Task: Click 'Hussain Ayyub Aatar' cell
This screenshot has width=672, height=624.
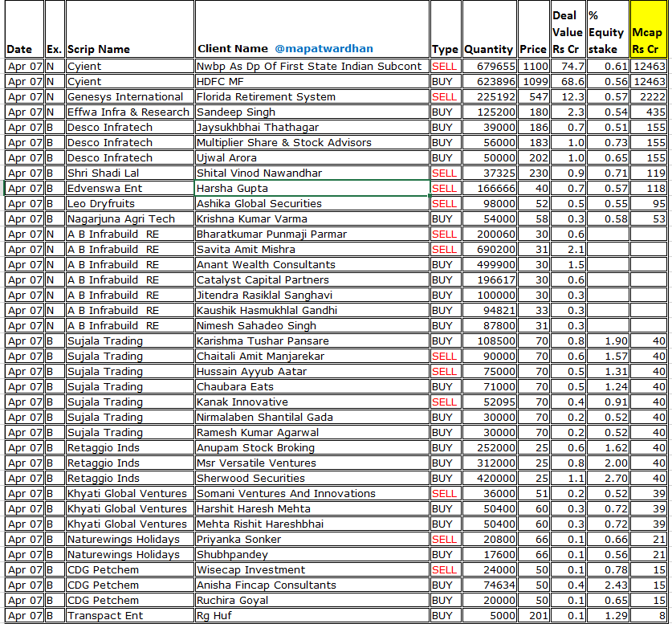Action: (312, 372)
